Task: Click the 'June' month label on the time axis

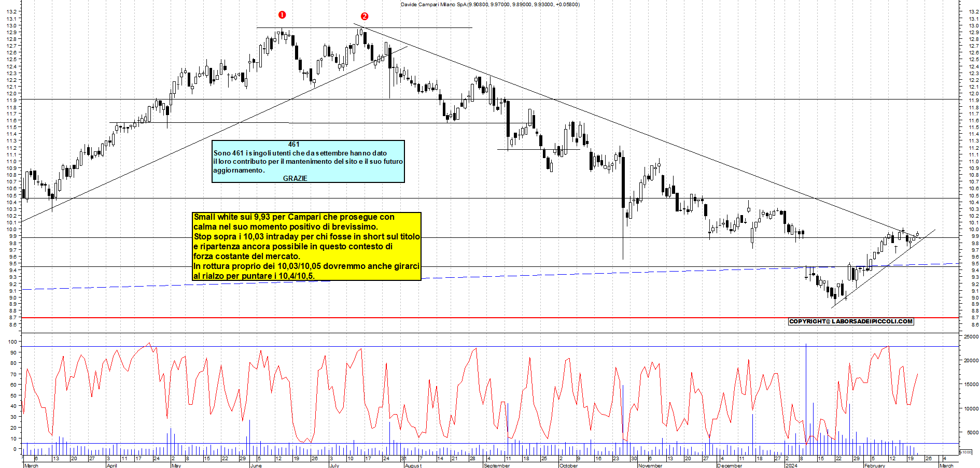Action: tap(256, 465)
